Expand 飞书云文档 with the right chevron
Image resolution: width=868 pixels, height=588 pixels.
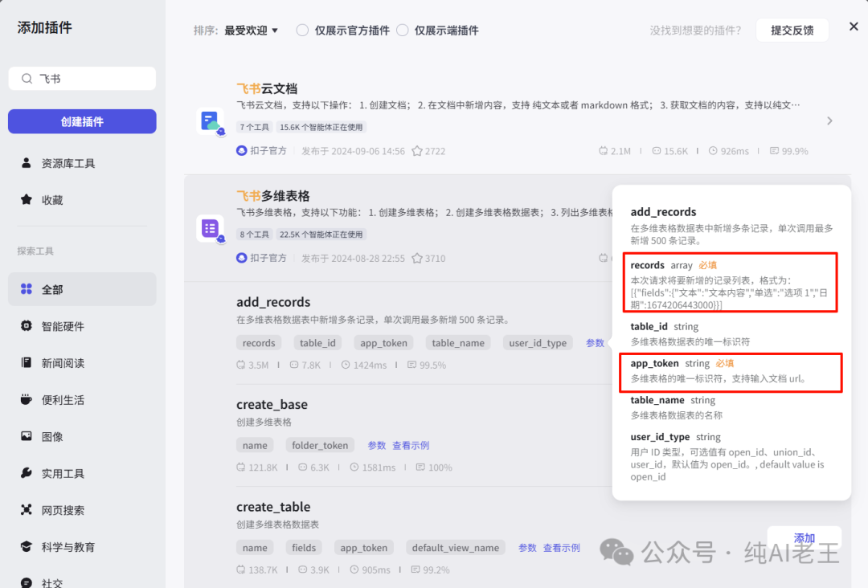pyautogui.click(x=829, y=120)
